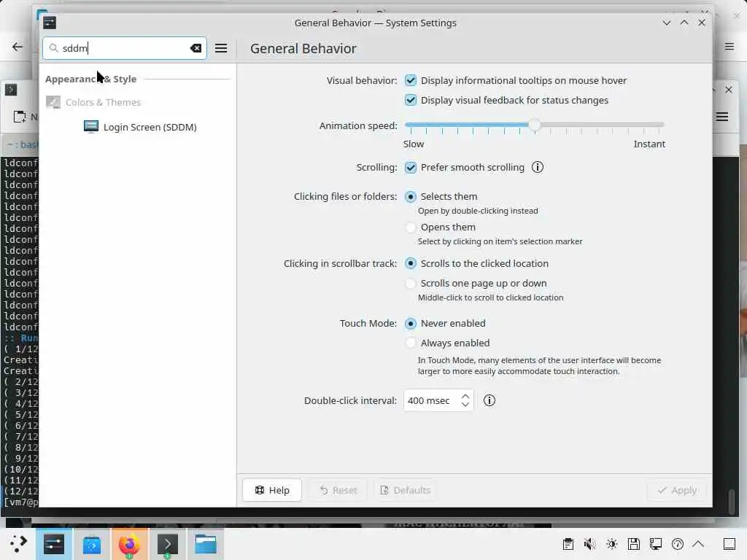
Task: Click the 400 msec interval field
Action: (438, 400)
